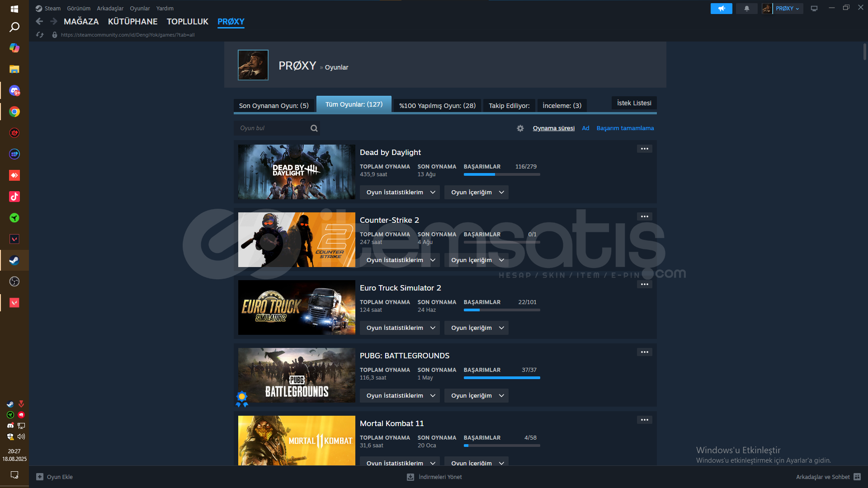Select the %100 Yapılmış Oyun: (28) tab

tap(437, 106)
